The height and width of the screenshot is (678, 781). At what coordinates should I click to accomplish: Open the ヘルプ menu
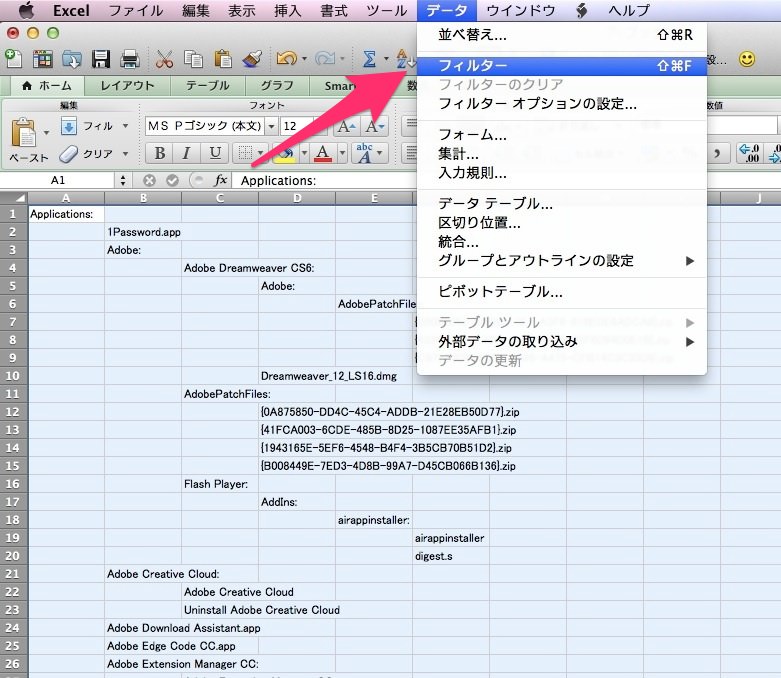pyautogui.click(x=629, y=10)
